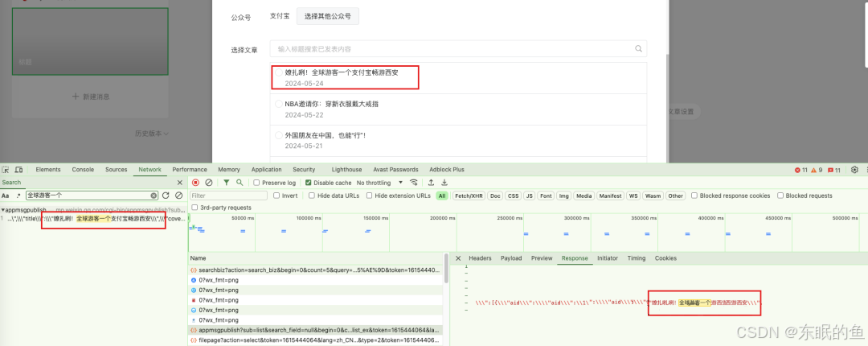Toggle the green network filter funnel icon
868x346 pixels.
click(227, 183)
